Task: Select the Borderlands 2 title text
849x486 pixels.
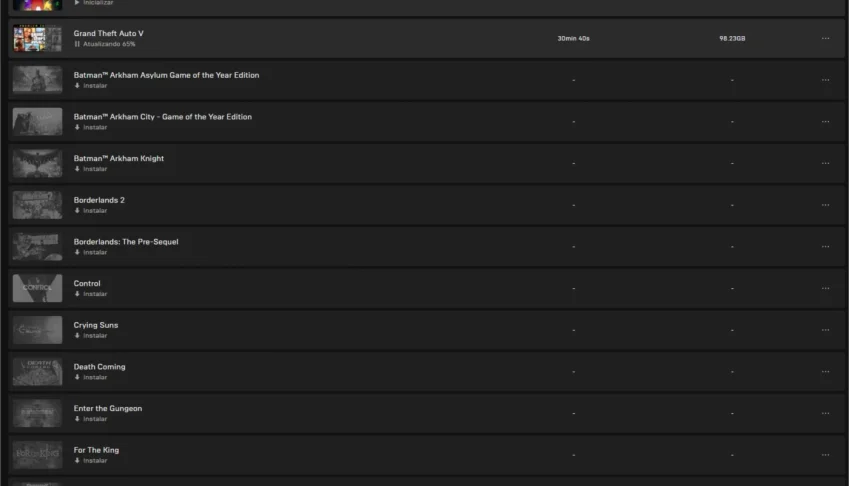Action: pyautogui.click(x=99, y=200)
